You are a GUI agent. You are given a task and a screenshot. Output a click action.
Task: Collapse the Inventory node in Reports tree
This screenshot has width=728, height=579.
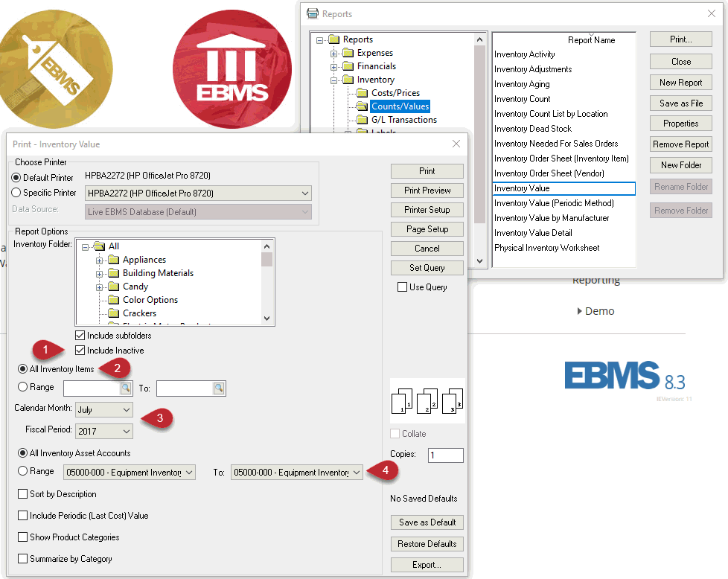[x=333, y=80]
